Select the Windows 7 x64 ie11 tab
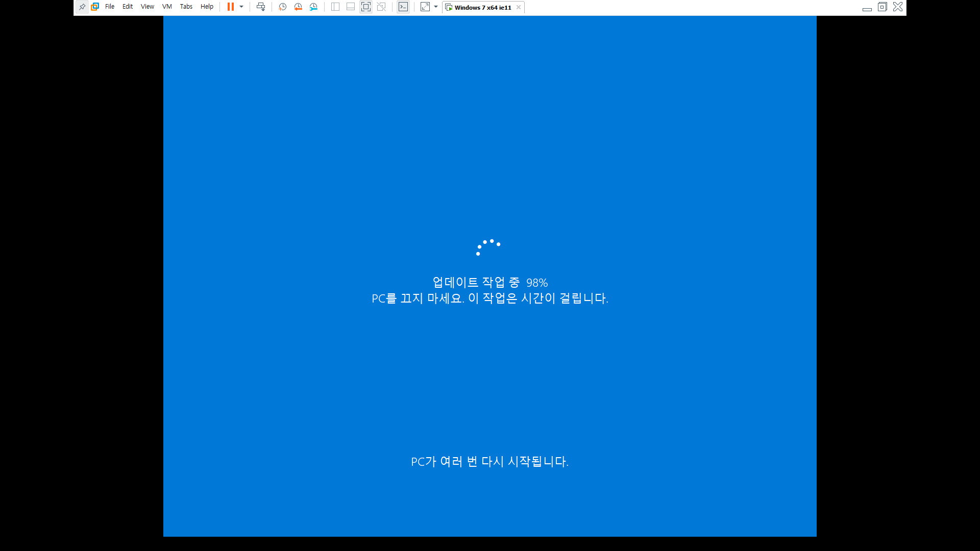The image size is (980, 551). [x=483, y=7]
